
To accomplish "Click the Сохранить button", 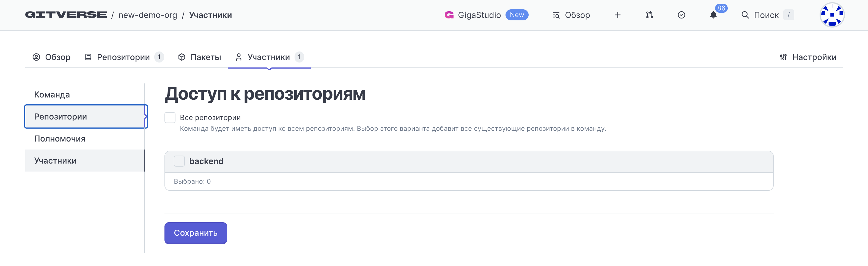I will (x=196, y=233).
